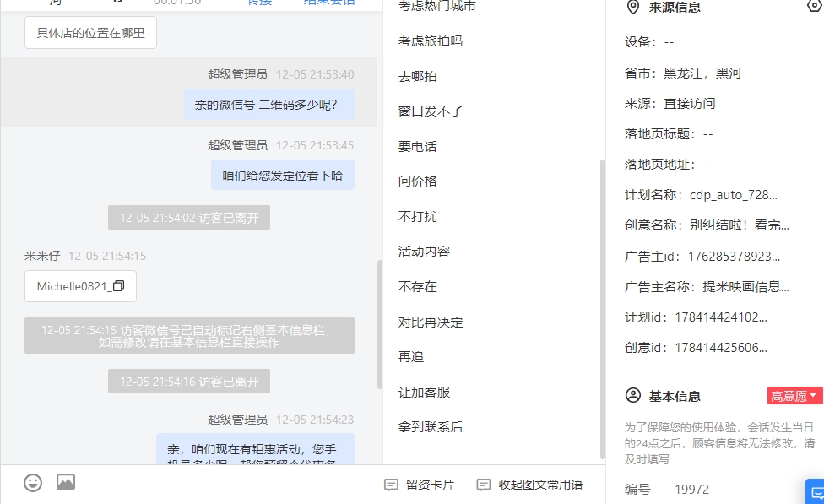Open the emoji picker

pos(33,482)
